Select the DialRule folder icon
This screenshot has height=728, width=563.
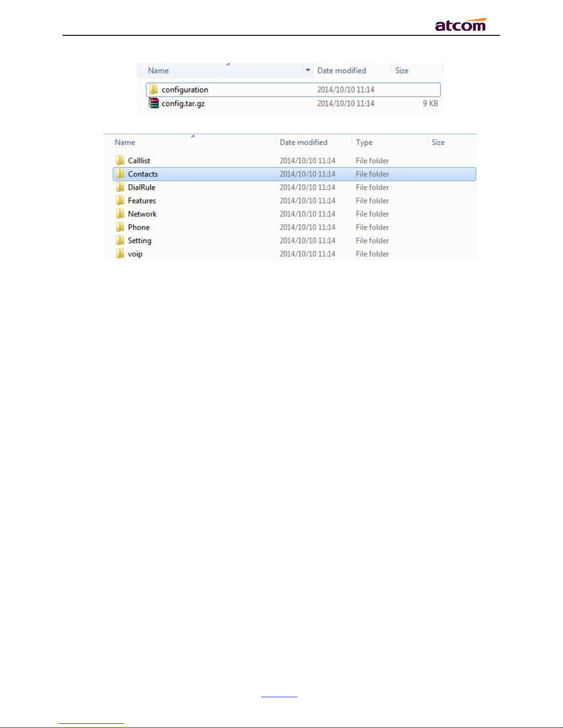coord(120,187)
